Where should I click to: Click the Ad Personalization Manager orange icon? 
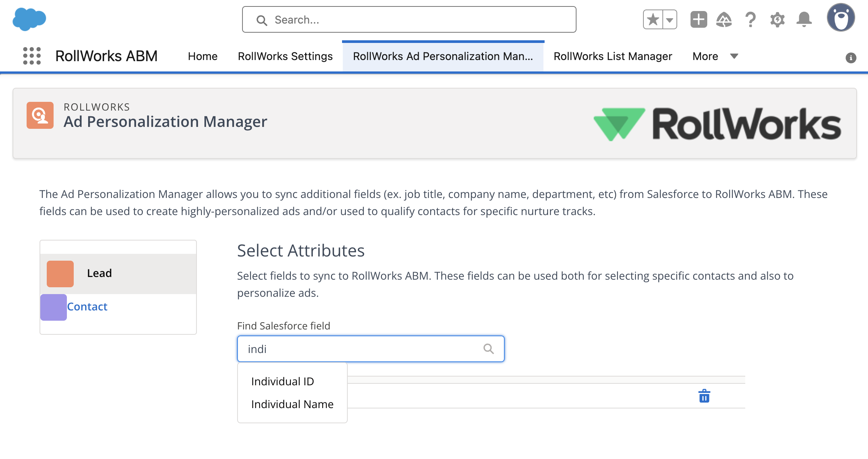click(40, 115)
